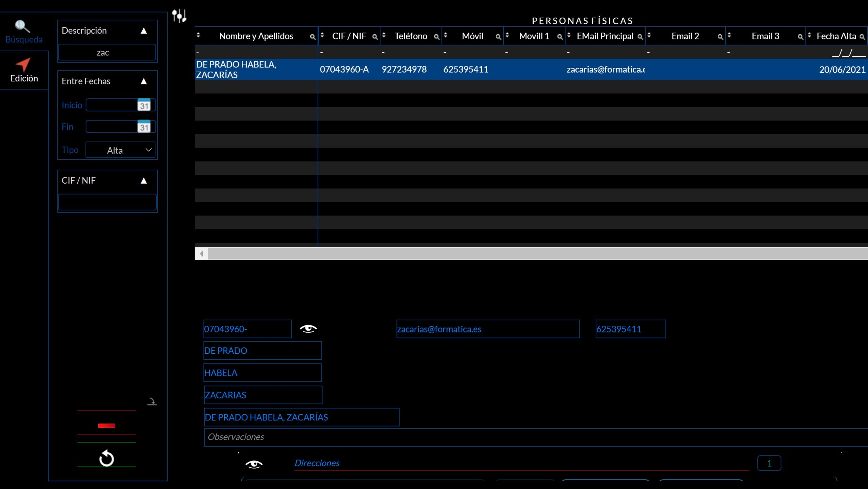868x489 pixels.
Task: Click the Nombre y Apellidos filter row cell
Action: pyautogui.click(x=256, y=53)
